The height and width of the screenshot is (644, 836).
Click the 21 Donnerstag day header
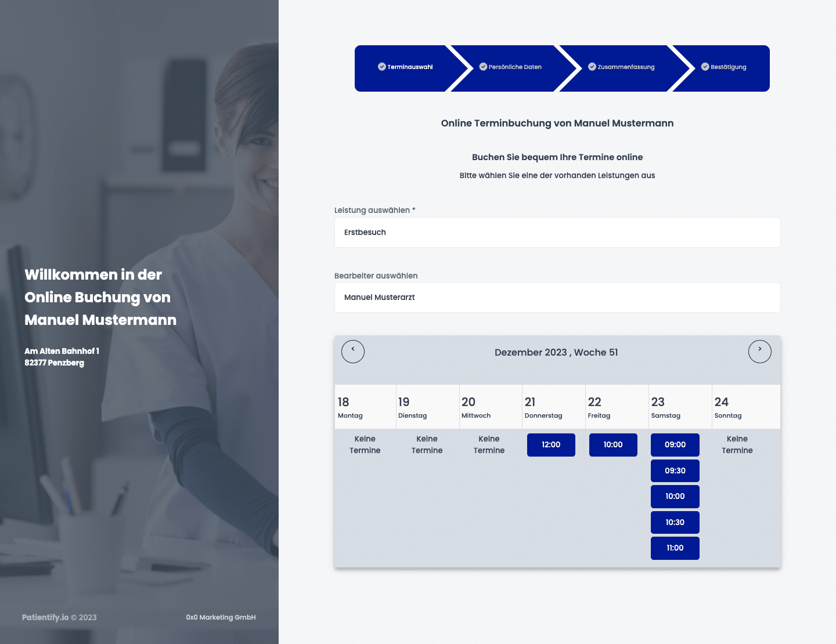554,407
